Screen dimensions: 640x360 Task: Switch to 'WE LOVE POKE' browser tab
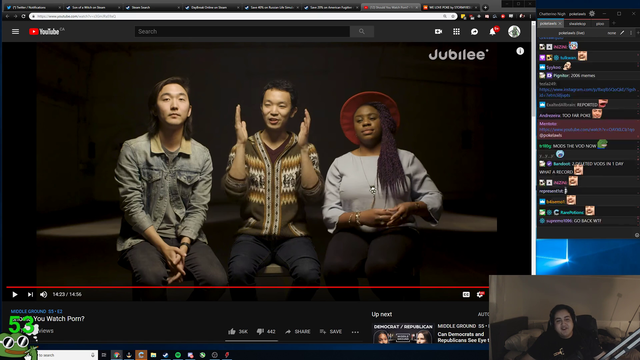450,7
